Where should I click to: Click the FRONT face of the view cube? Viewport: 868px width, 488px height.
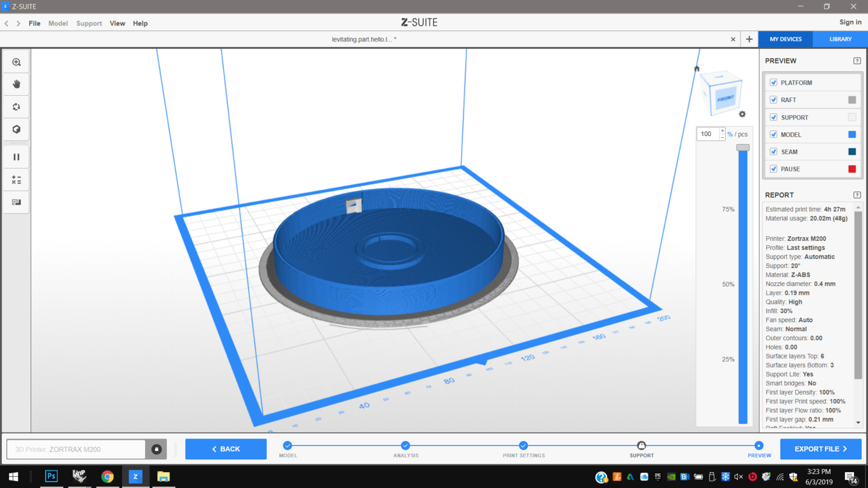coord(725,98)
